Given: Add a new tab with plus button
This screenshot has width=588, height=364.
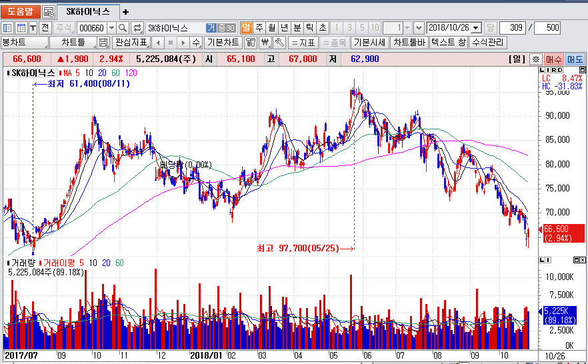Looking at the screenshot, I should [126, 12].
